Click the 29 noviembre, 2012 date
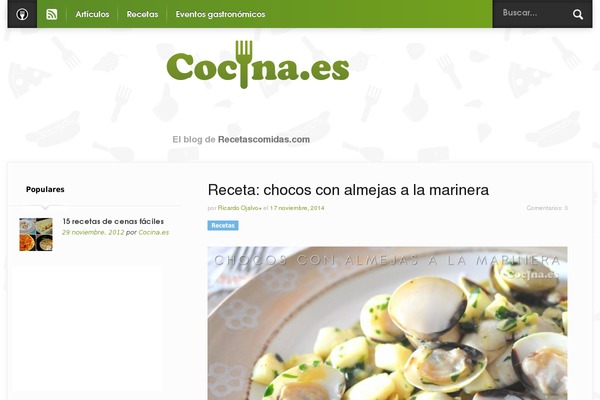The image size is (600, 400). coord(93,232)
